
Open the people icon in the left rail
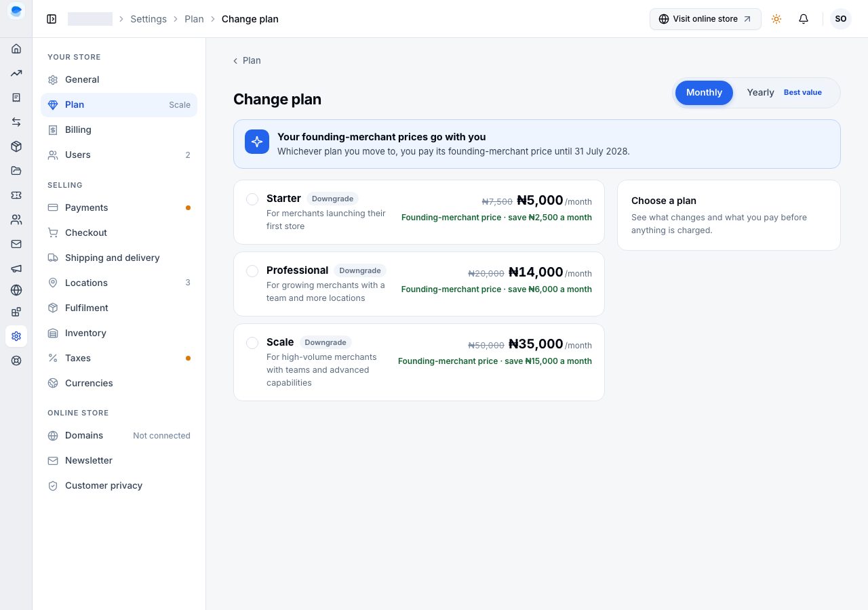(16, 220)
